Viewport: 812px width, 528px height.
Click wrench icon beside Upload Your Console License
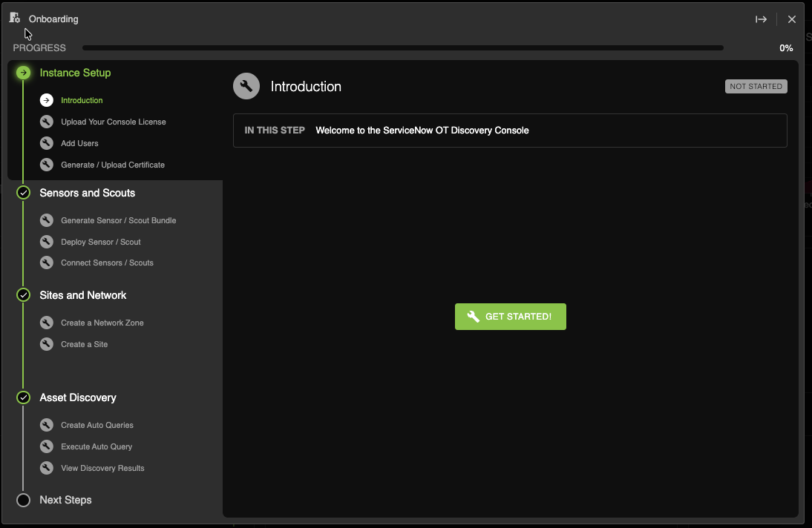point(47,122)
